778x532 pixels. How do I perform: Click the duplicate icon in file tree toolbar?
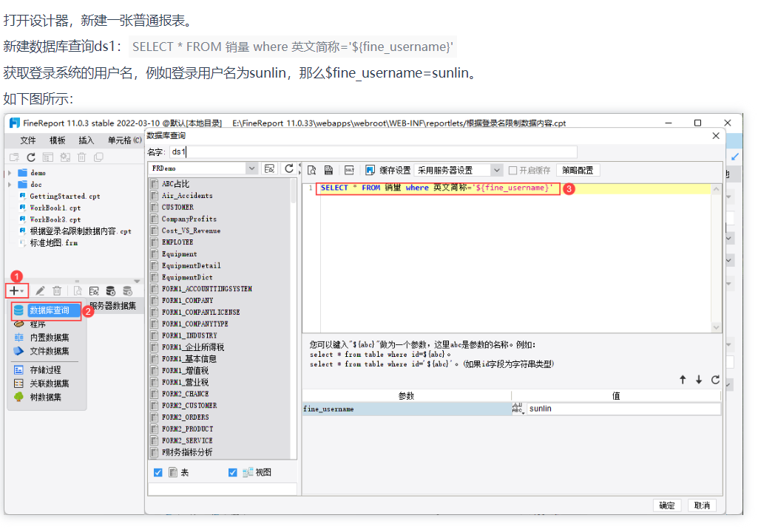coord(99,157)
